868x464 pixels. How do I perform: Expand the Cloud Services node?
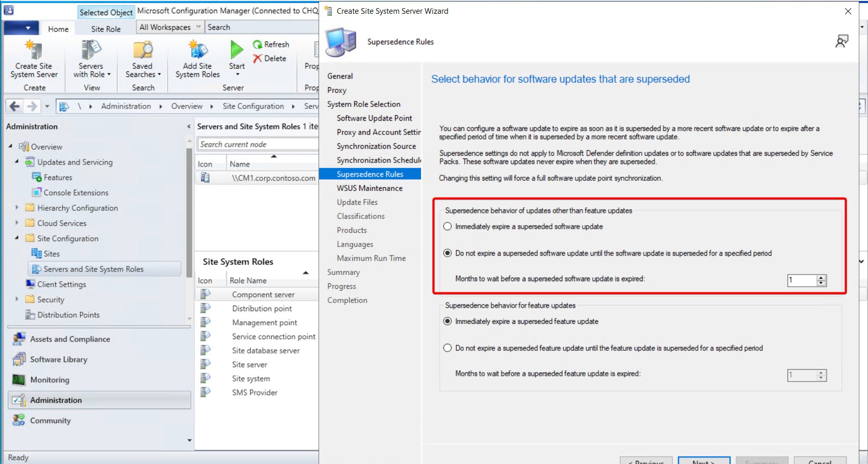point(17,223)
